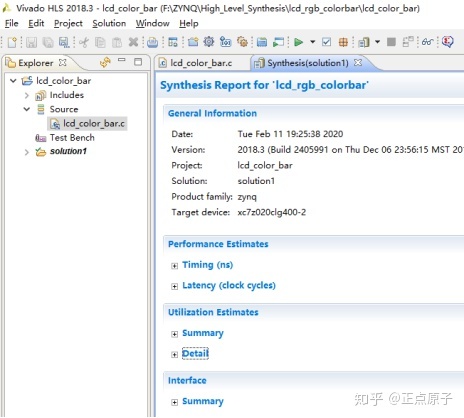Click the Save All toolbar icon
The image size is (464, 418).
point(48,42)
